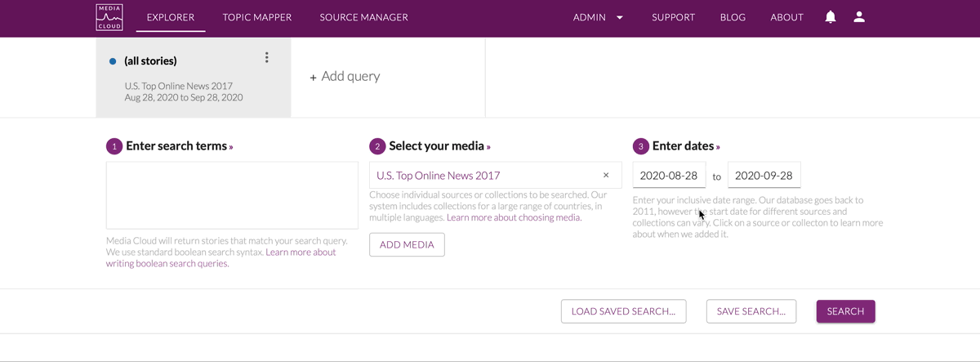Open the user account icon

pos(859,17)
